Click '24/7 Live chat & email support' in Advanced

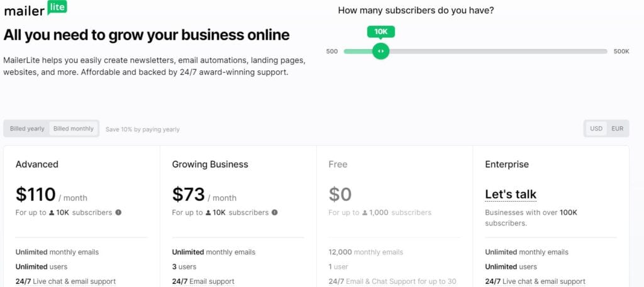pos(65,282)
